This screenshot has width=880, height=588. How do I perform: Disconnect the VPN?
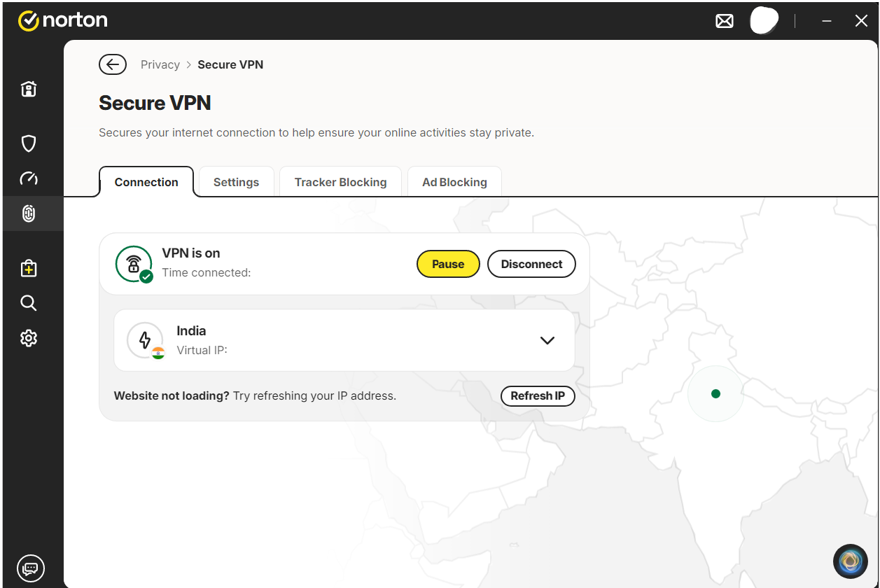click(531, 264)
